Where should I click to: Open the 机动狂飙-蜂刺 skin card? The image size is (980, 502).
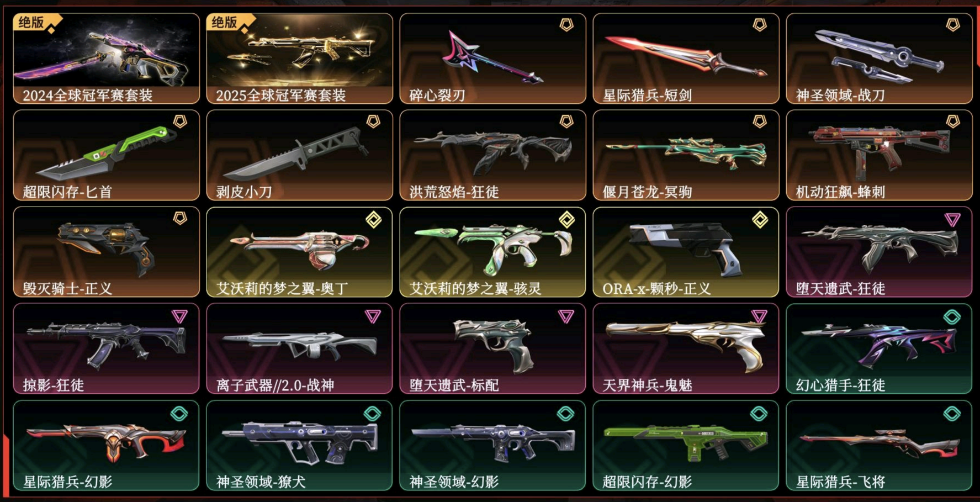(x=879, y=155)
